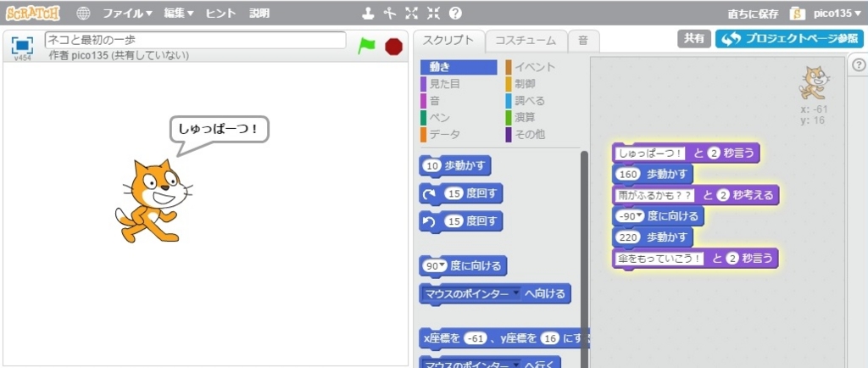Select the Grow sprite tool
868x368 pixels.
(411, 14)
